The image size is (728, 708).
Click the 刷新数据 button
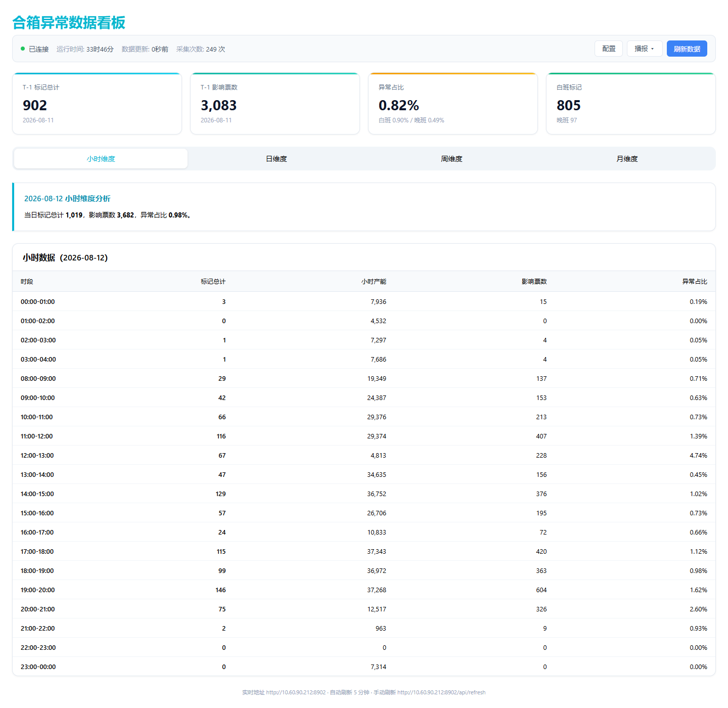(687, 49)
